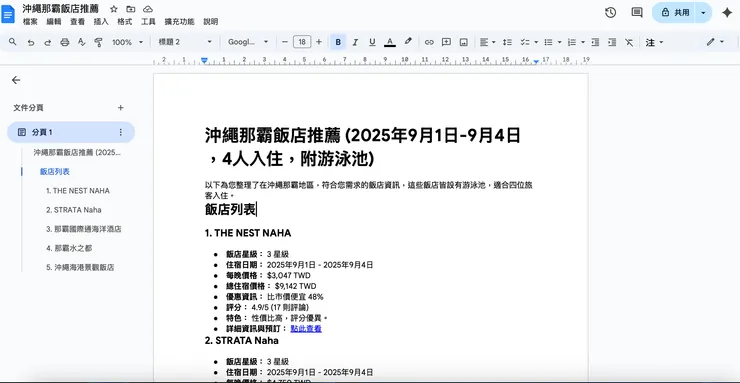Open the numbered list dropdown arrow

(583, 42)
